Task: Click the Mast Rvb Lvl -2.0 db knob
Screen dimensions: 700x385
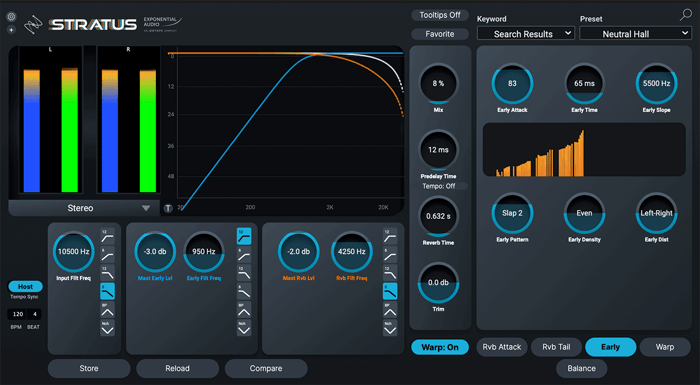Action: click(x=299, y=252)
